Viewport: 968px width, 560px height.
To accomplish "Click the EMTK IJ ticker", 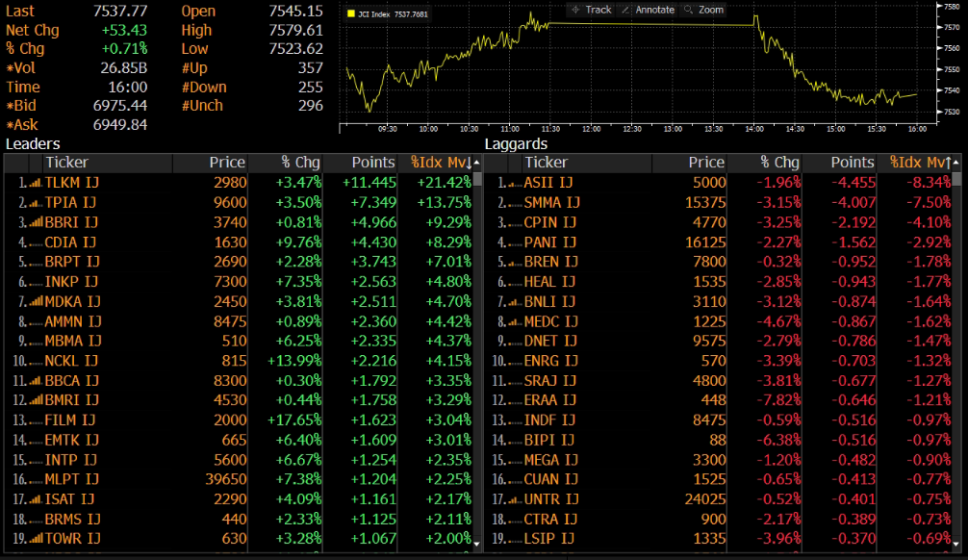I will [71, 441].
